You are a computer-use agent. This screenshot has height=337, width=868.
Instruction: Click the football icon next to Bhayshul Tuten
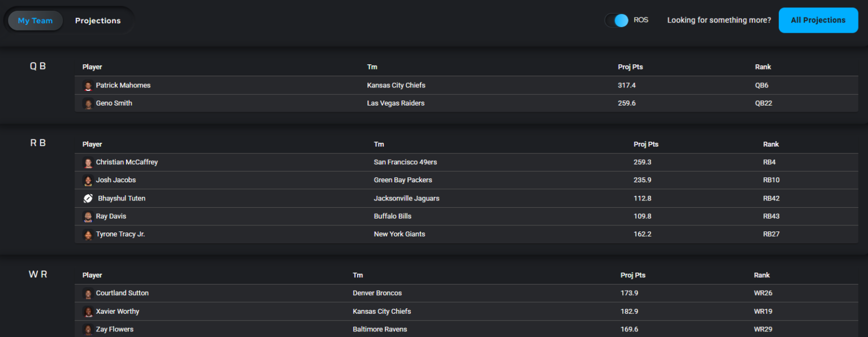88,198
